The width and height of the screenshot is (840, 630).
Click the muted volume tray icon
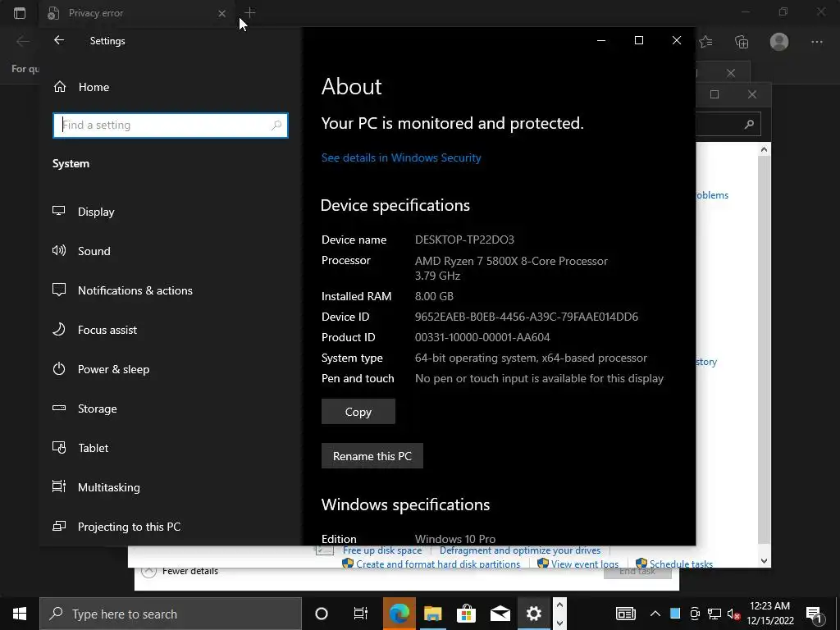coord(734,614)
